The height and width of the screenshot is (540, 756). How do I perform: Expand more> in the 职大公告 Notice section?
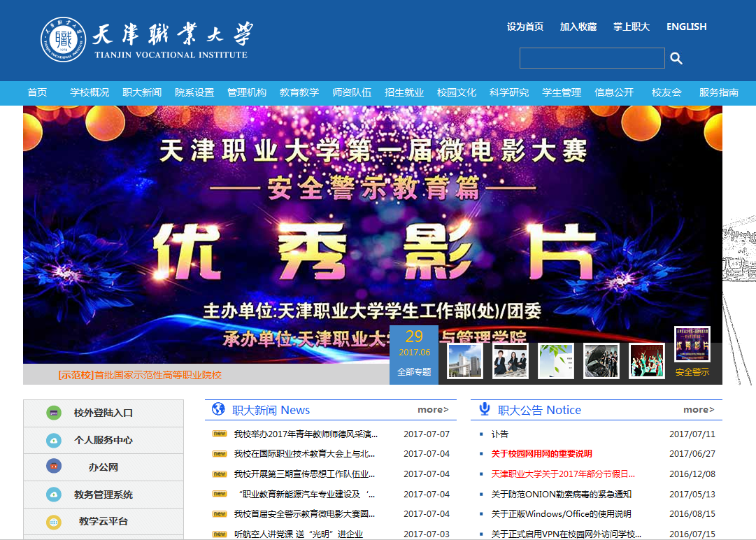tap(699, 410)
